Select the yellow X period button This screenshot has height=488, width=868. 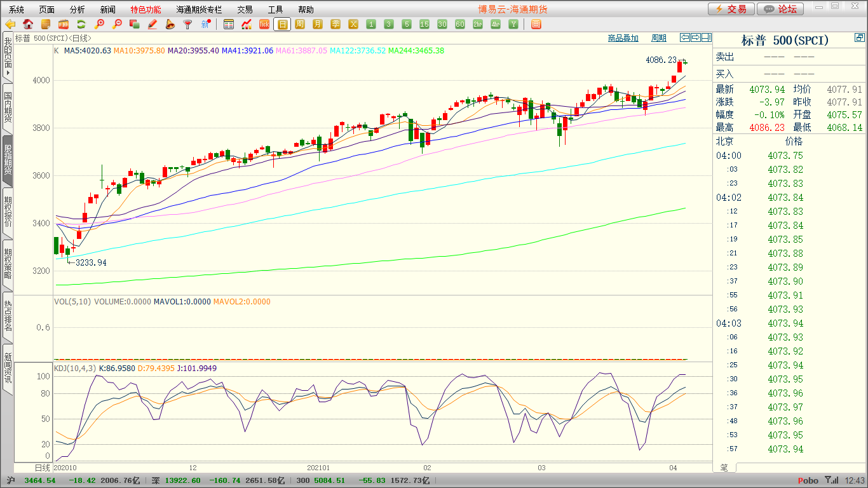pos(353,25)
